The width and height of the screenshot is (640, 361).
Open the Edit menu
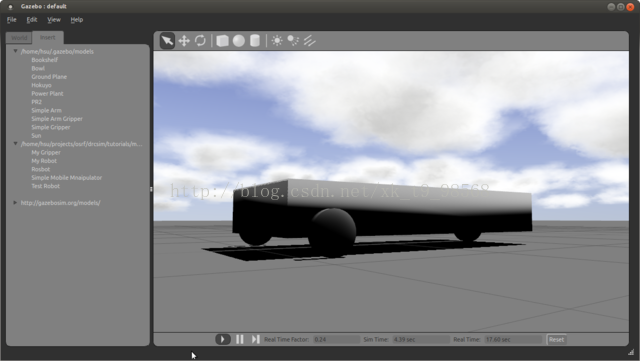tap(31, 20)
